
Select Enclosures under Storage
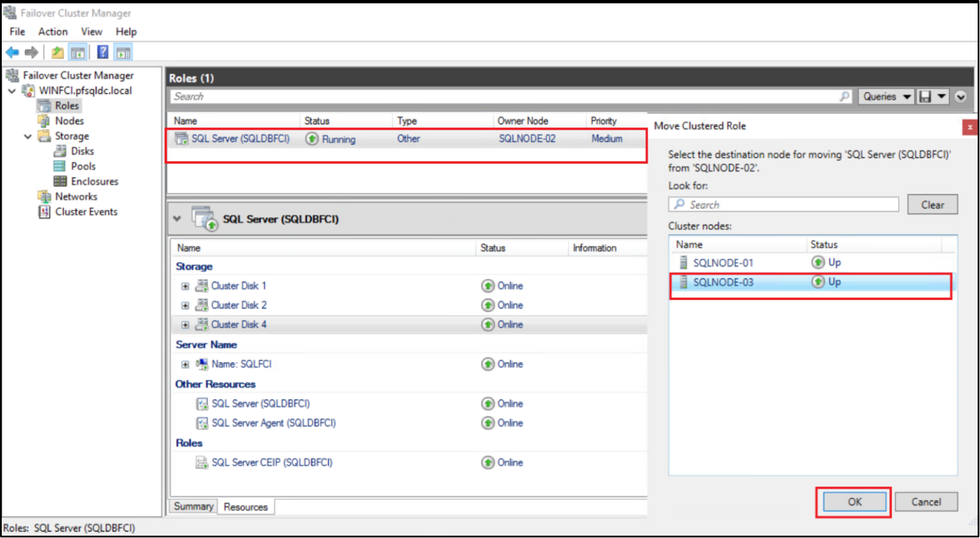[x=95, y=182]
